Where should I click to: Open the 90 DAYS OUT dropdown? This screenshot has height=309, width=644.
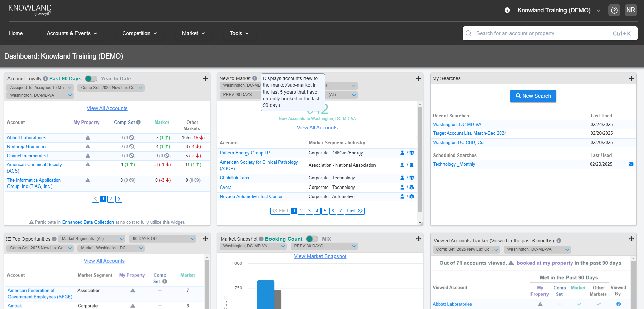(163, 239)
